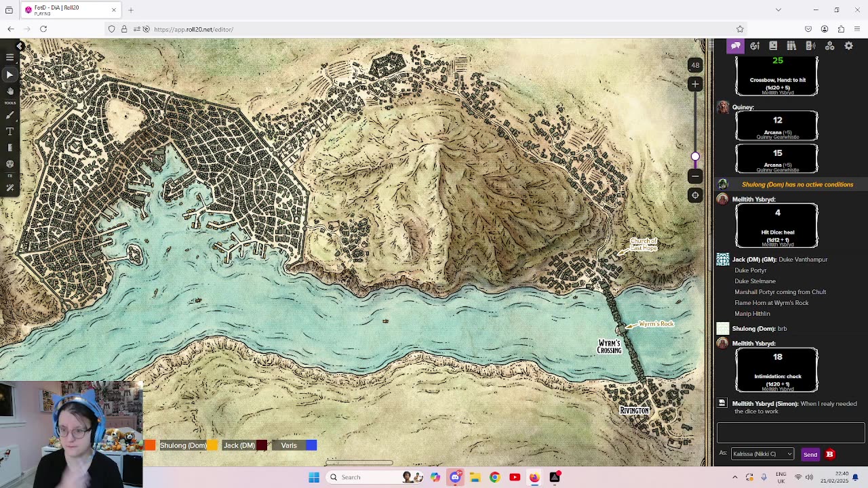Open the browser extensions menu
The width and height of the screenshot is (868, 488).
[841, 29]
